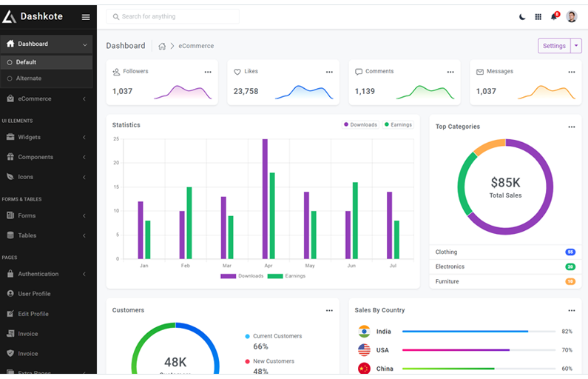Select the Default dashboard option
The height and width of the screenshot is (379, 588).
26,62
